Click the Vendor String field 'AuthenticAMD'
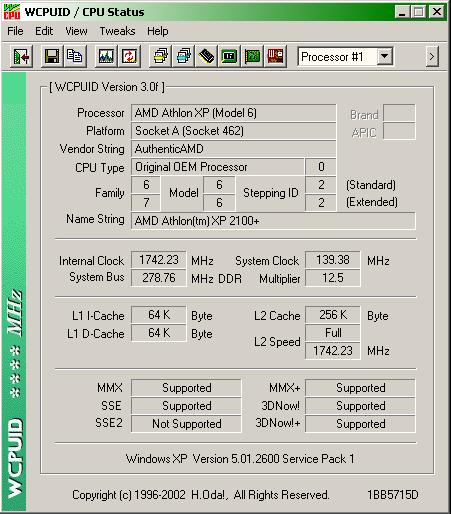The image size is (451, 514). click(233, 149)
